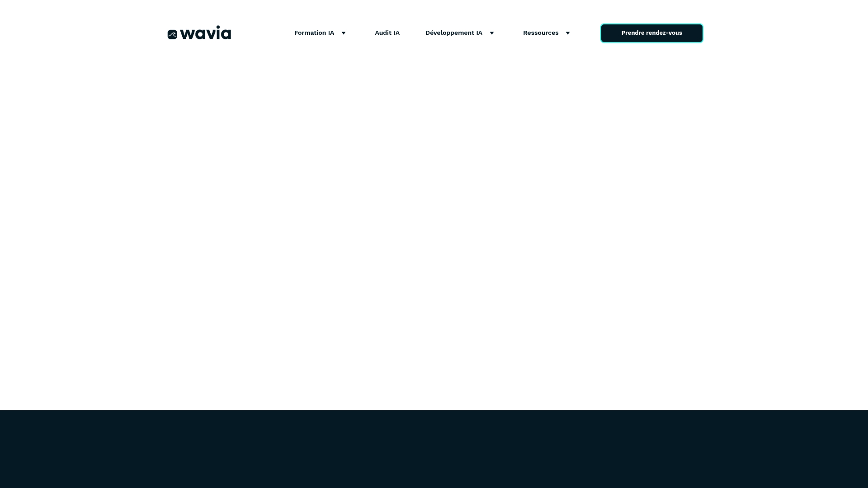Open the Développement IA menu
Screen dimensions: 868x488
click(x=453, y=33)
